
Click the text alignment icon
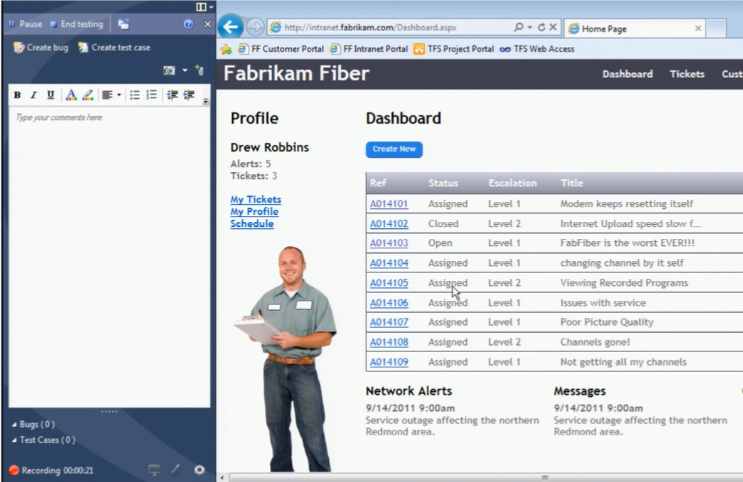[107, 95]
